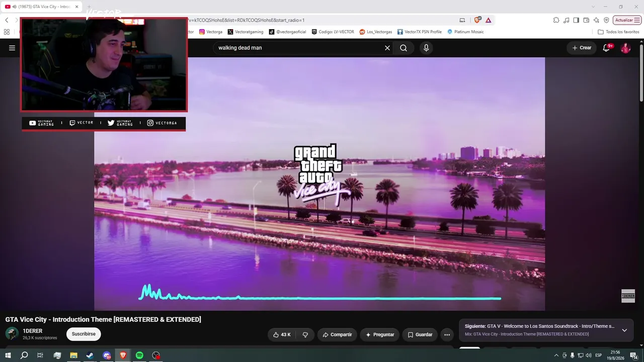Open the tab search dropdown chevron
This screenshot has width=644, height=362.
[x=593, y=7]
